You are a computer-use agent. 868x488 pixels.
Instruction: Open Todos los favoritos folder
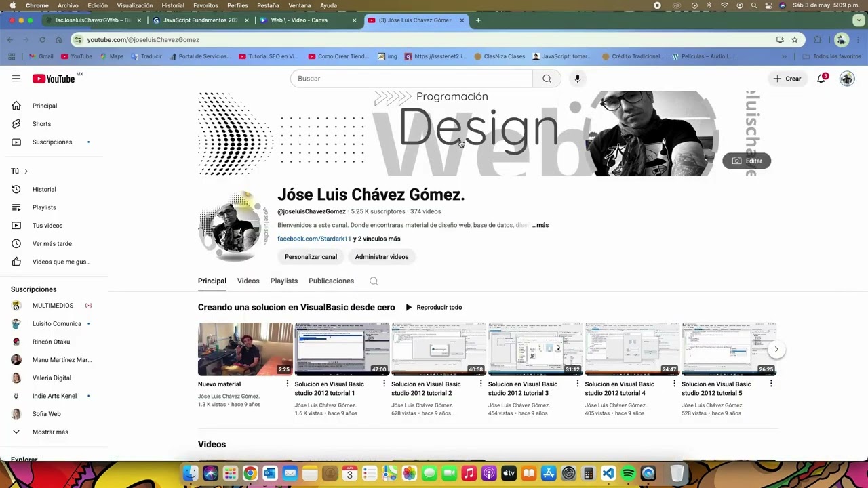pos(831,57)
